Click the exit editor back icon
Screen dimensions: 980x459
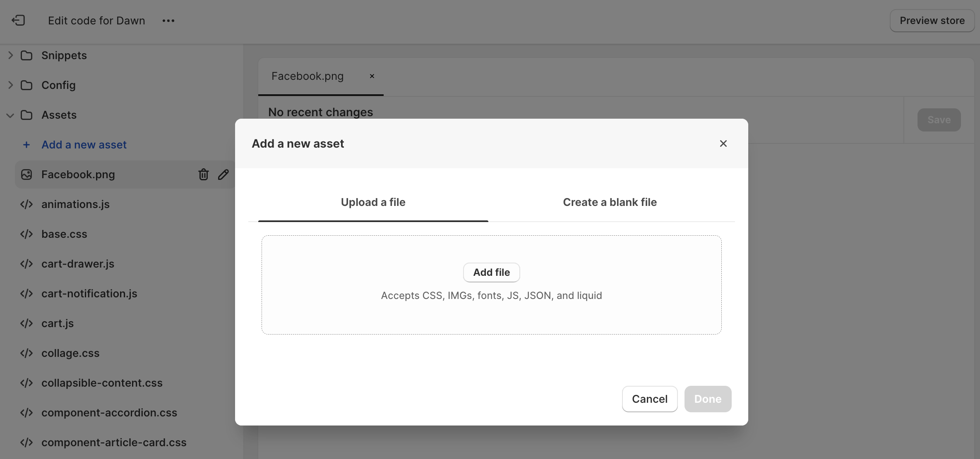pos(18,20)
